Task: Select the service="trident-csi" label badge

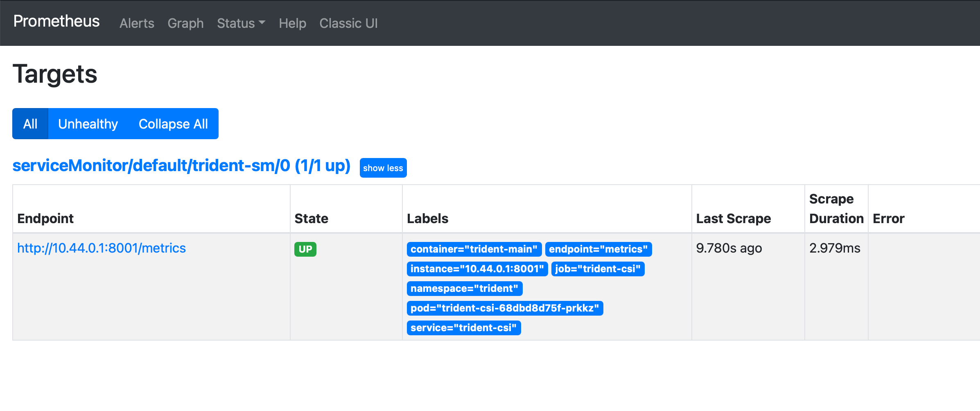Action: pos(463,327)
